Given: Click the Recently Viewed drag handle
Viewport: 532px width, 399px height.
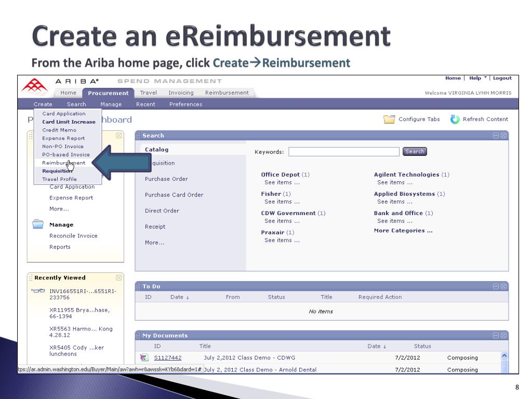Looking at the screenshot, I should (x=31, y=277).
